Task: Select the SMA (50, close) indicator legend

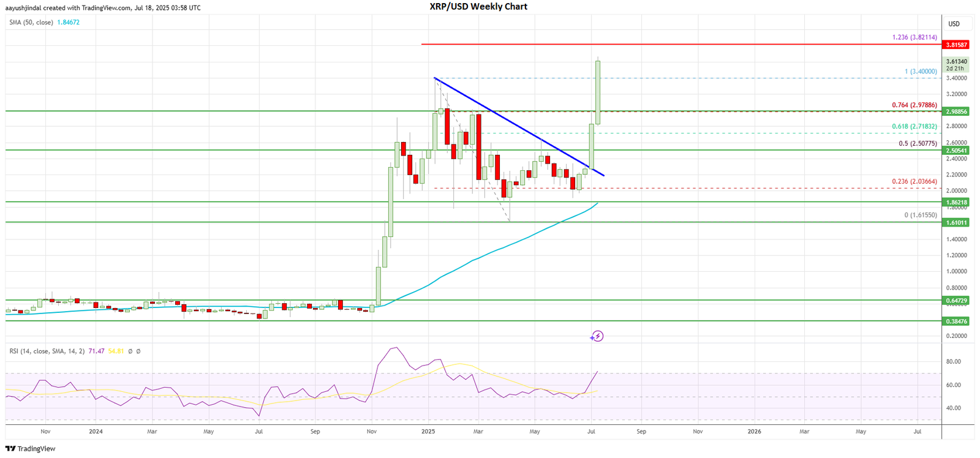Action: click(31, 23)
